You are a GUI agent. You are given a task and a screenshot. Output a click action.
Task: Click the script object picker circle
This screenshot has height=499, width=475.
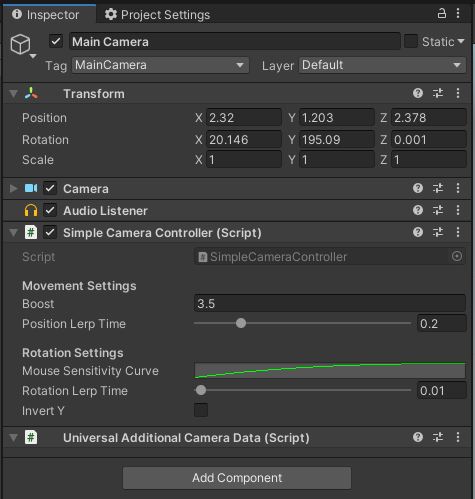point(457,256)
